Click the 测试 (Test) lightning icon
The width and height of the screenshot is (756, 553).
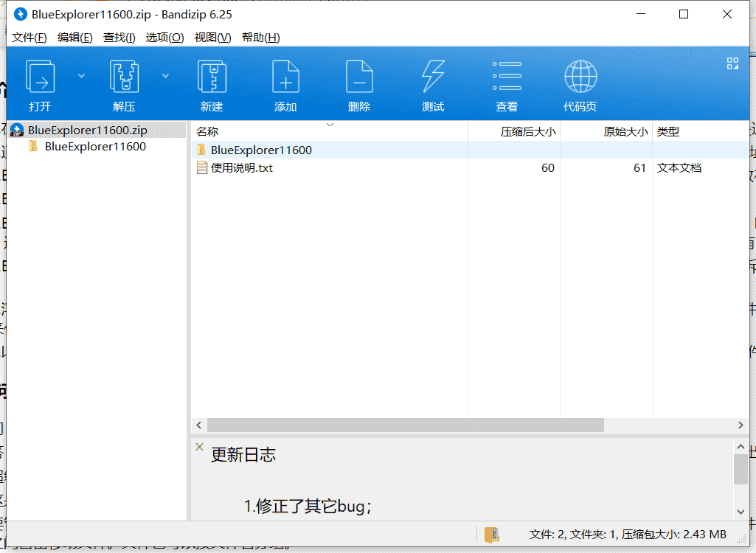[433, 77]
